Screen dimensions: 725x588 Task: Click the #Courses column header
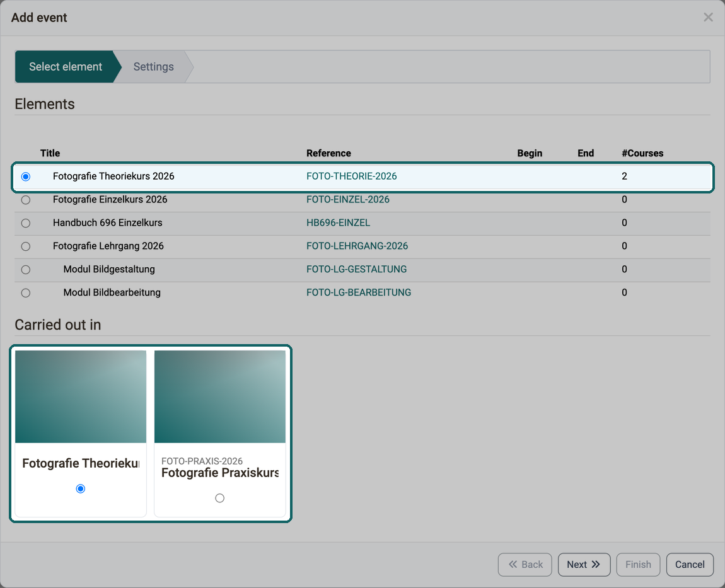[642, 153]
